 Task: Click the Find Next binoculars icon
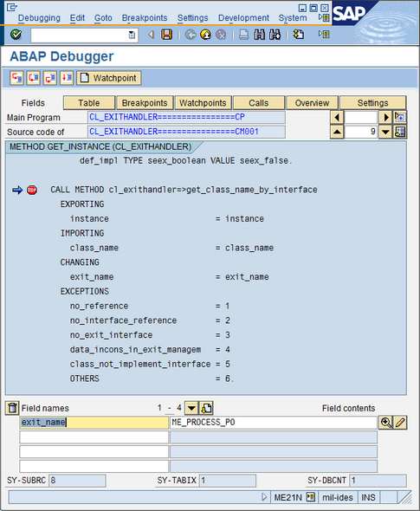[x=275, y=35]
